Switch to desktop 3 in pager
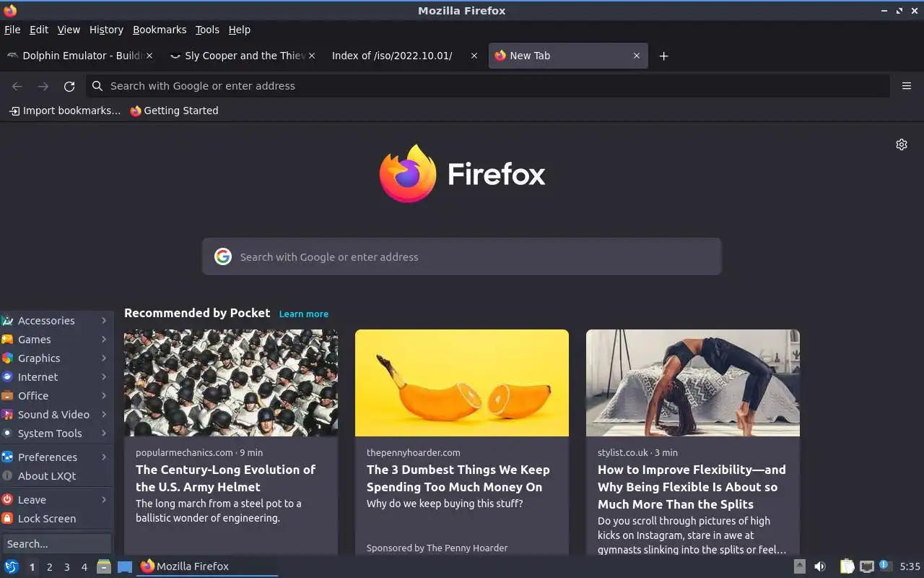The height and width of the screenshot is (578, 924). pyautogui.click(x=66, y=567)
